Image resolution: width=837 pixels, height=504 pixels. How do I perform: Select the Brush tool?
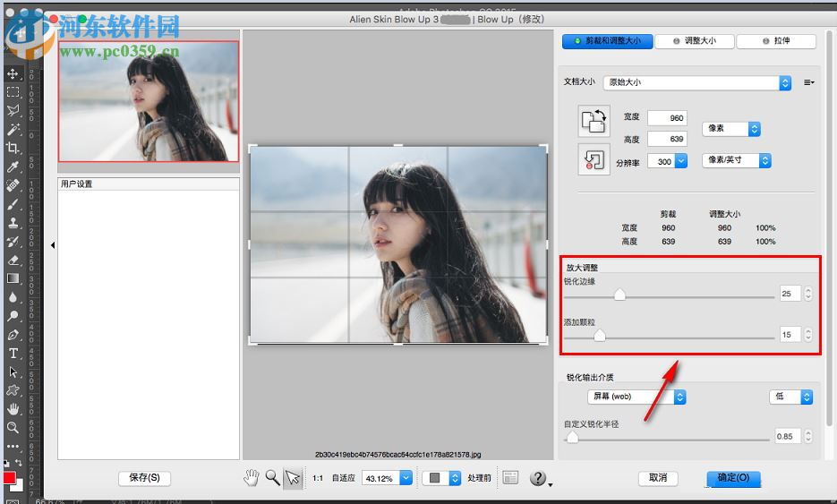point(13,204)
